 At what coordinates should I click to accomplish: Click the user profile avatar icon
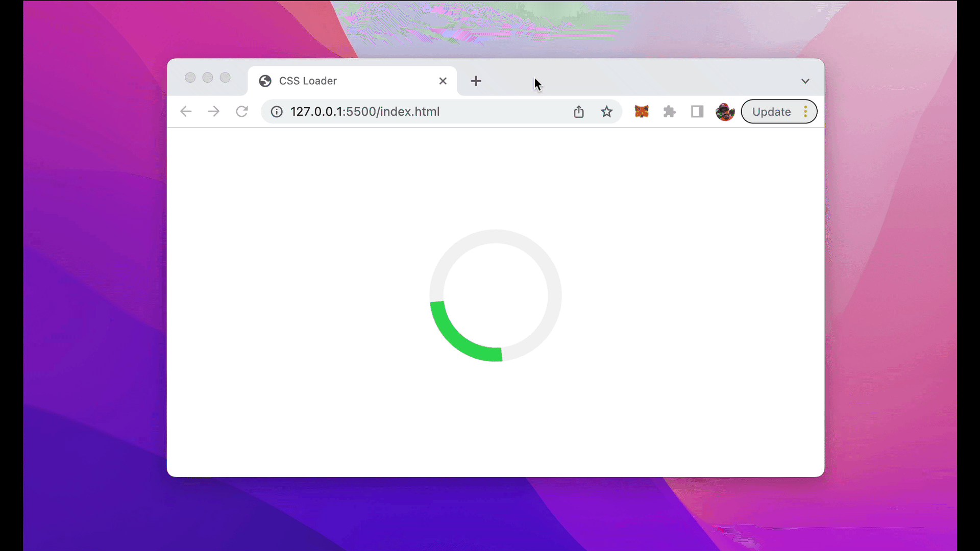click(726, 112)
